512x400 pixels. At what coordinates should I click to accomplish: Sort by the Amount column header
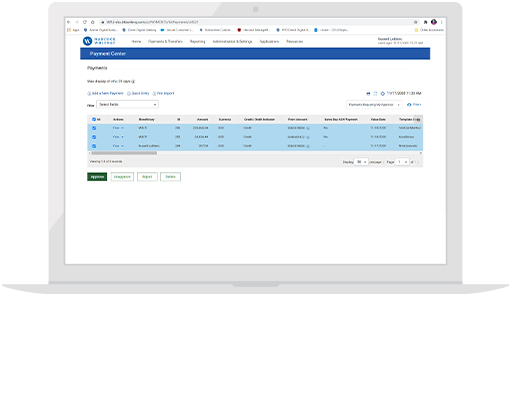click(x=202, y=119)
